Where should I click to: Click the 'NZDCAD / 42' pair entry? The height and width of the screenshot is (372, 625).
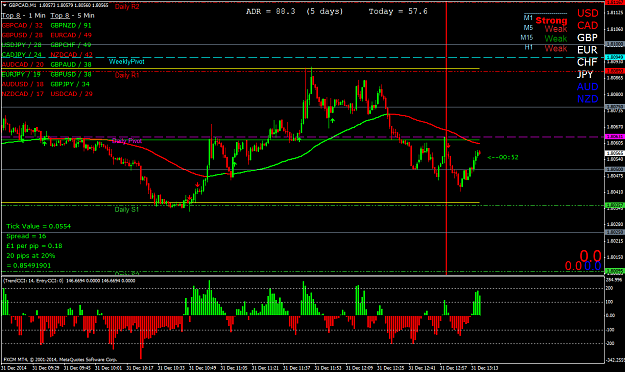[x=71, y=55]
